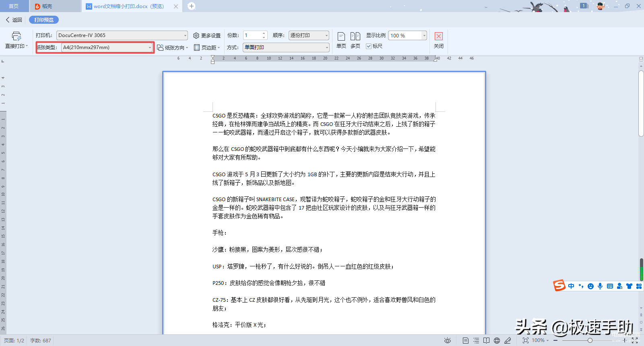Image resolution: width=644 pixels, height=346 pixels.
Task: Open the 打印机 printer dropdown
Action: click(122, 35)
